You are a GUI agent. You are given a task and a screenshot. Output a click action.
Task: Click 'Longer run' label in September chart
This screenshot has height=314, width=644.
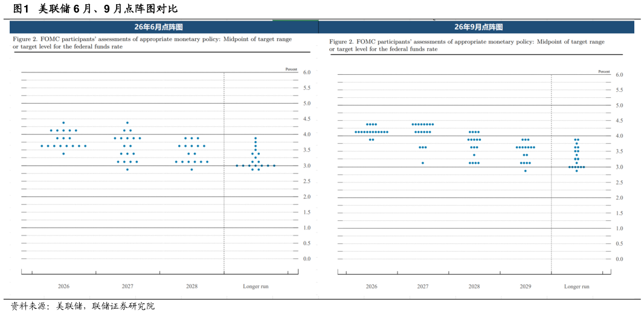(577, 286)
